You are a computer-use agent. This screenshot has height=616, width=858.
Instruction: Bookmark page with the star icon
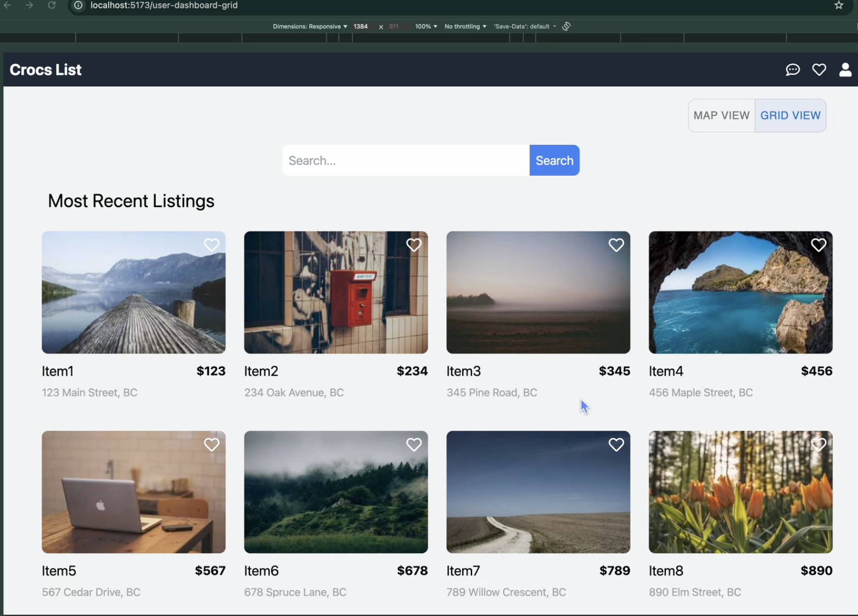pyautogui.click(x=838, y=5)
